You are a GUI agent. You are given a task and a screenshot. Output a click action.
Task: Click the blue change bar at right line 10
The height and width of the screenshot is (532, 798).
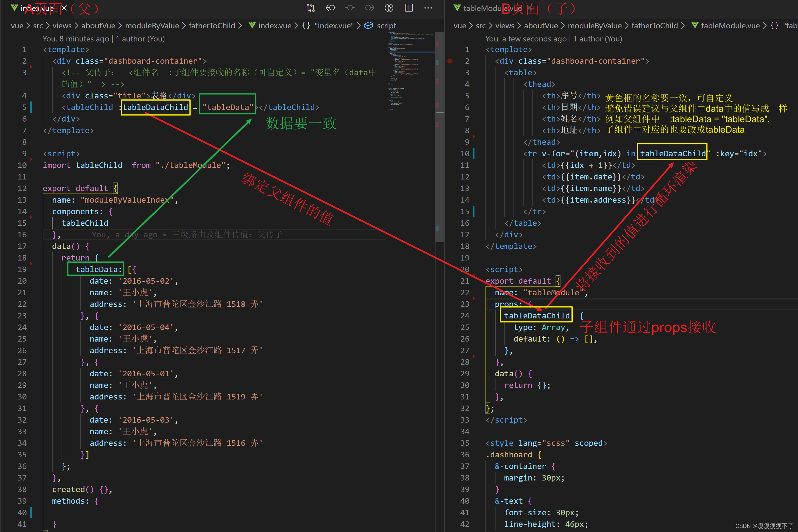[x=474, y=154]
